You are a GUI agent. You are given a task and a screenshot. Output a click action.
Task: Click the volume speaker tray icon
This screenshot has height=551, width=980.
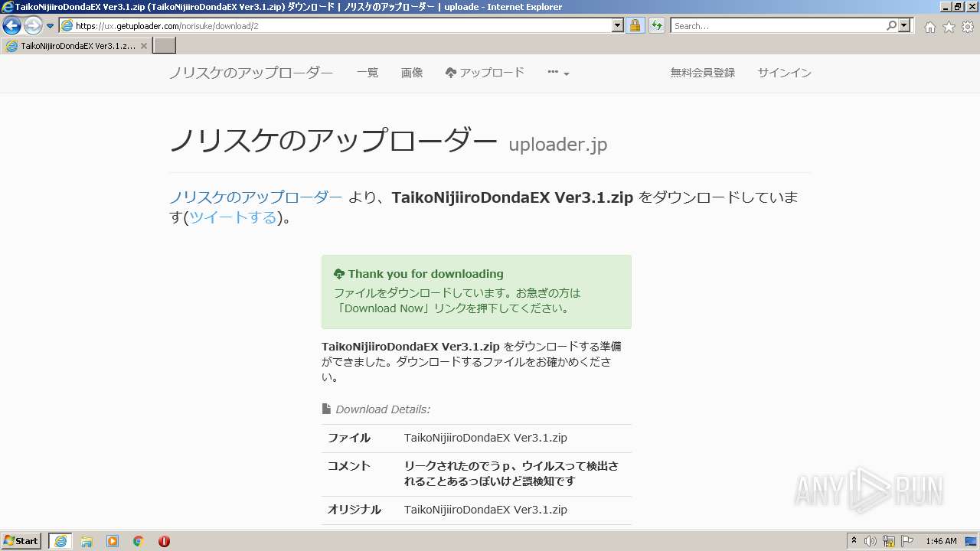(x=871, y=541)
